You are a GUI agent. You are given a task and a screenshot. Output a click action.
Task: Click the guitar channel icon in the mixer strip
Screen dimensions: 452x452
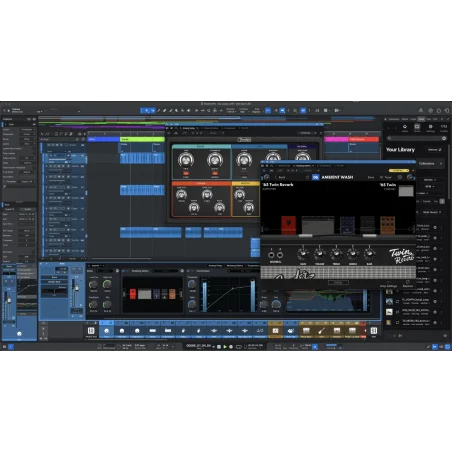click(321, 331)
